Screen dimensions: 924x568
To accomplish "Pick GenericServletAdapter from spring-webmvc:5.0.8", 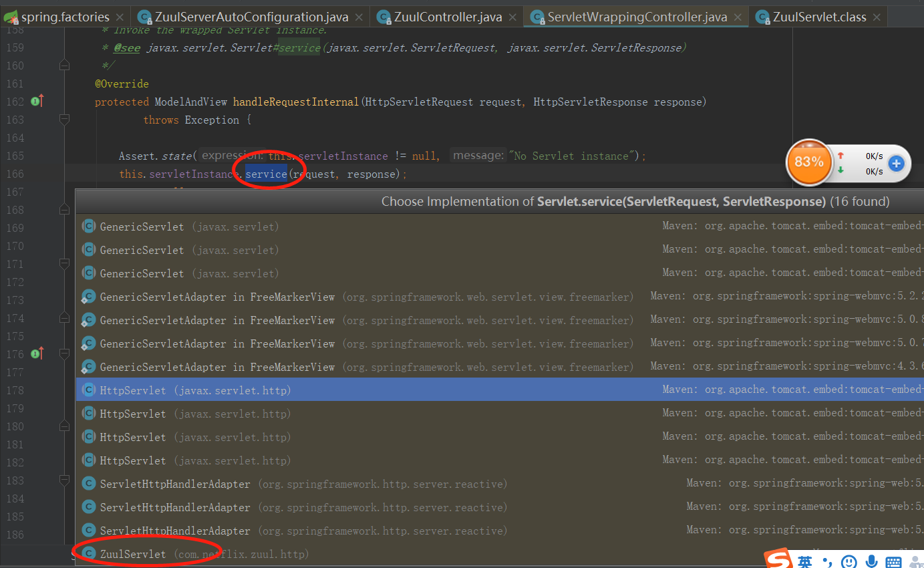I will [500, 320].
